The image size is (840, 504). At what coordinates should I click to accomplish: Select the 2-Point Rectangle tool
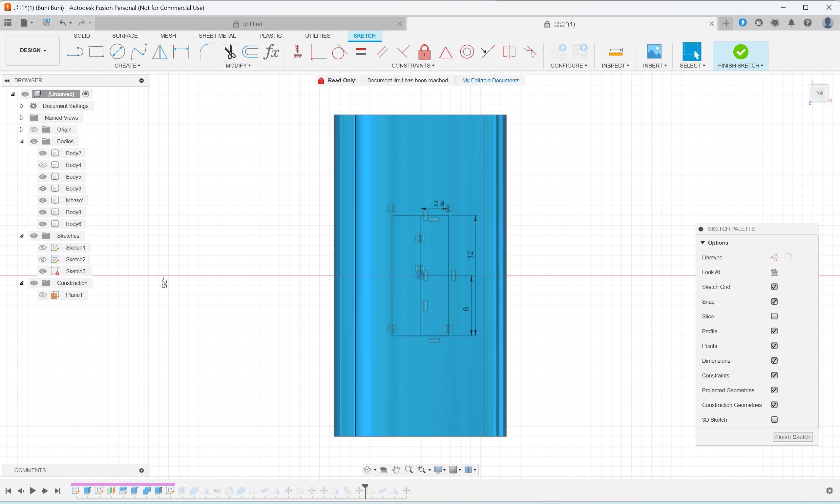pyautogui.click(x=96, y=52)
